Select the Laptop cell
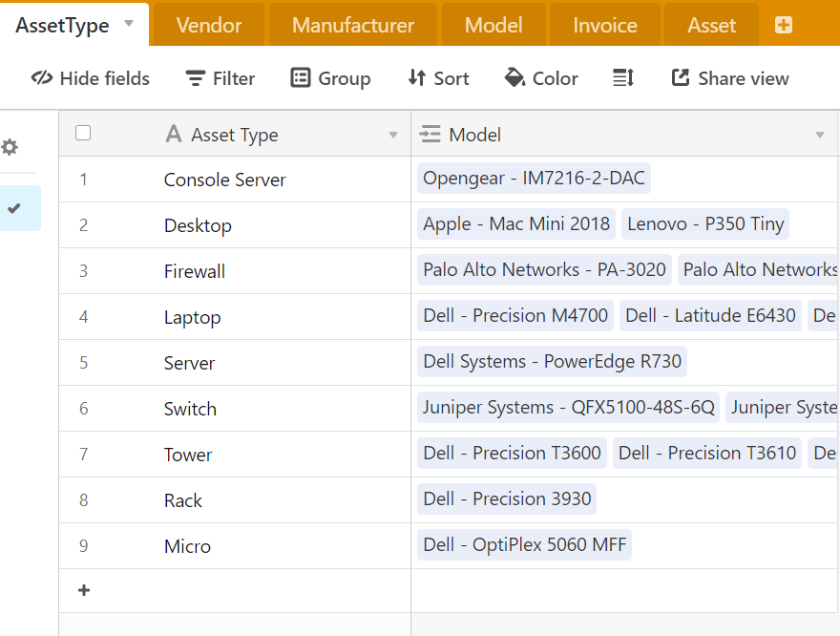This screenshot has height=636, width=840. pos(235,317)
